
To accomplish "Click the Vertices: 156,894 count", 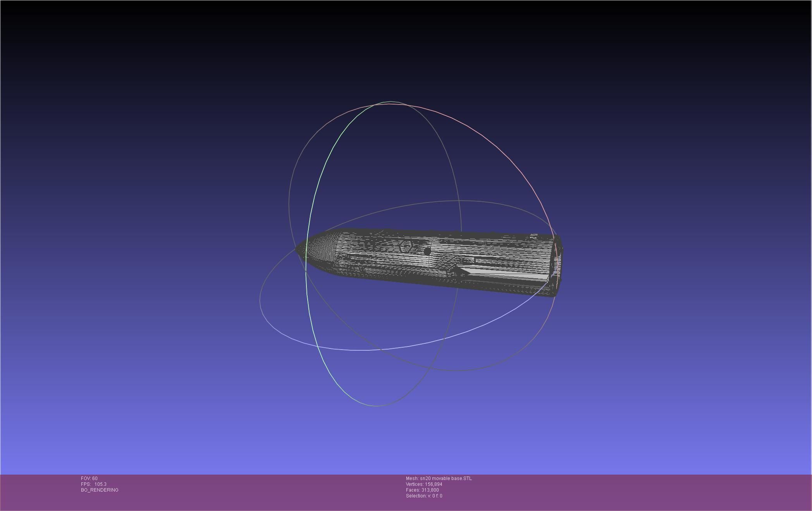I will [x=424, y=484].
